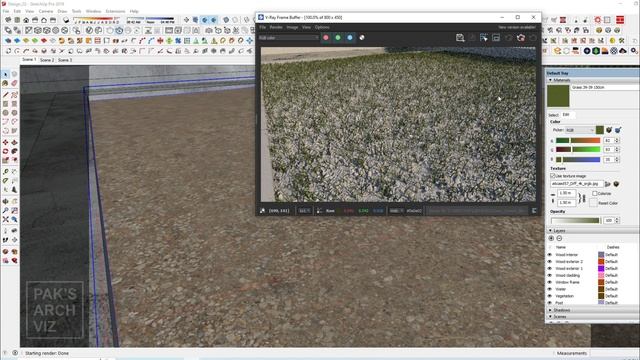This screenshot has width=640, height=360.
Task: Choose the Scale tool
Action: pos(5,160)
